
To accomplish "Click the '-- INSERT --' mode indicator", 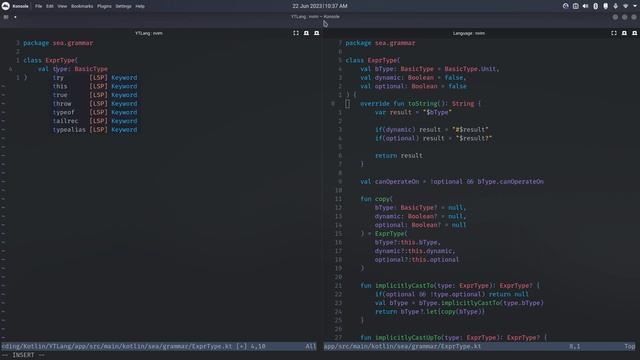I will tap(24, 355).
